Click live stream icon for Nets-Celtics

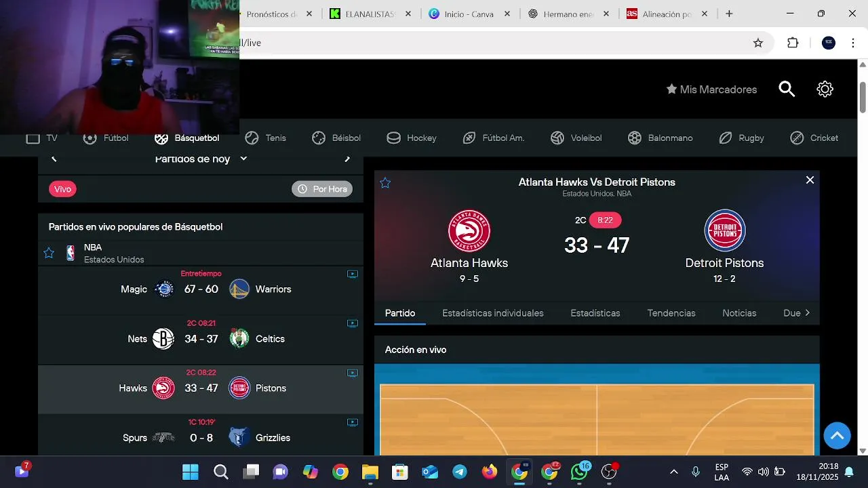[x=353, y=323]
